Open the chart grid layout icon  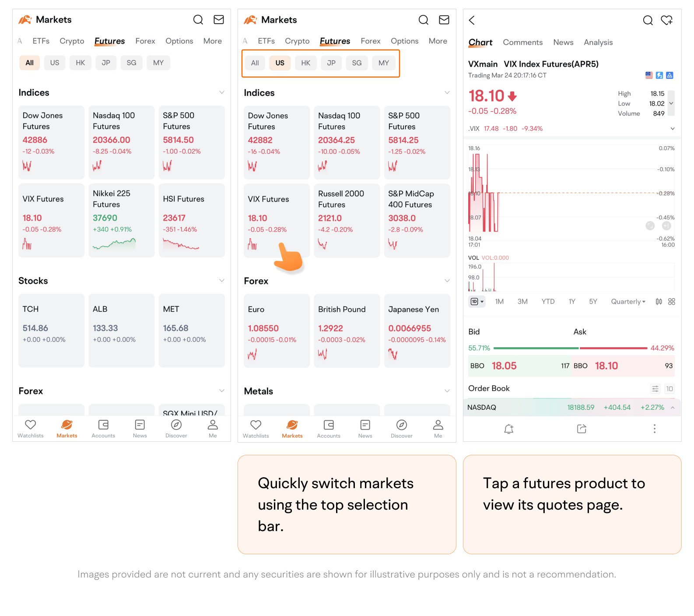(x=672, y=302)
